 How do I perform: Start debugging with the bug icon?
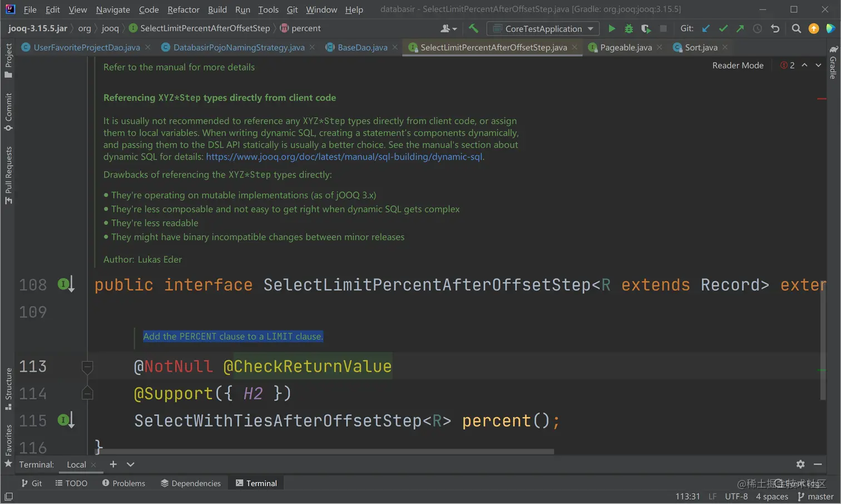click(x=629, y=28)
